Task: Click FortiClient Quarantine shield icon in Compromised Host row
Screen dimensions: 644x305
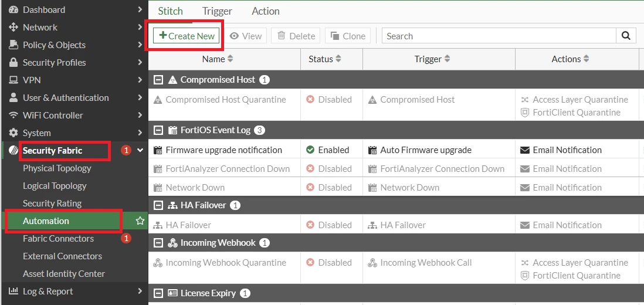Action: point(524,113)
